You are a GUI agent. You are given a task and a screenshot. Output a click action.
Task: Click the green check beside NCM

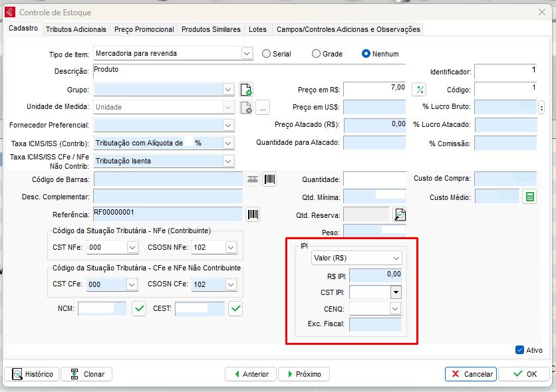pos(140,309)
